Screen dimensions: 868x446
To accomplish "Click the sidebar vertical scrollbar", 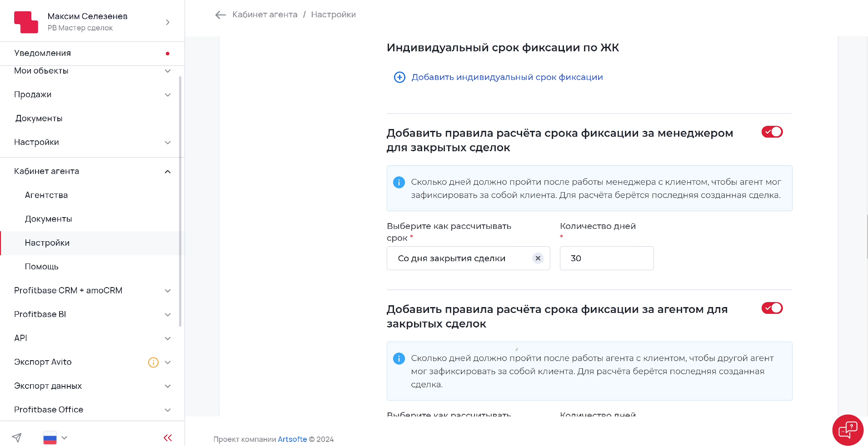I will [x=180, y=201].
